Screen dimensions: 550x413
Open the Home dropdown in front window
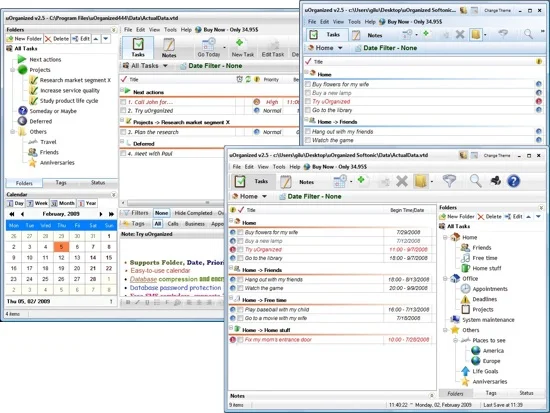point(264,196)
